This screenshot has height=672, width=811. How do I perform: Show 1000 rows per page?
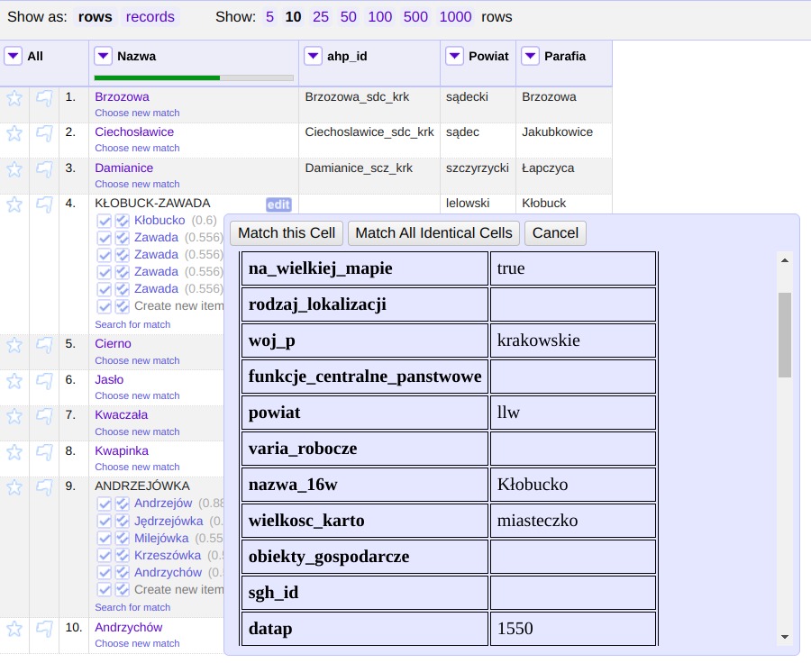pyautogui.click(x=455, y=16)
